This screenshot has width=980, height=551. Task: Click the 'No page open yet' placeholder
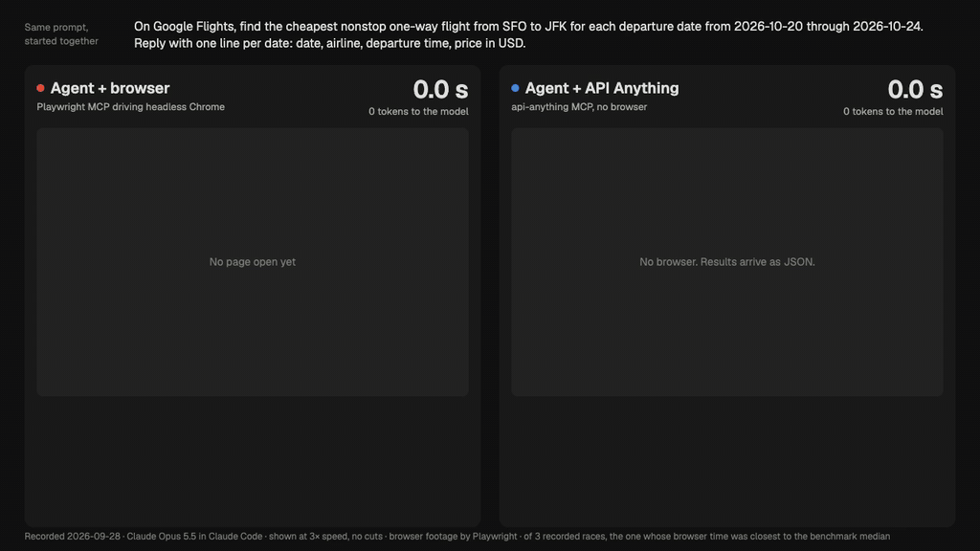click(253, 262)
